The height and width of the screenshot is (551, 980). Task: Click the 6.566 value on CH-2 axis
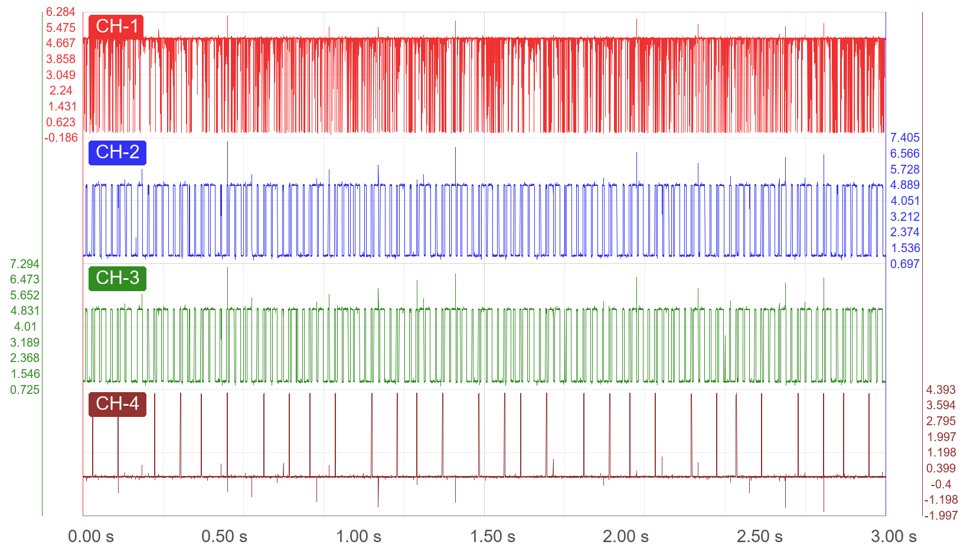905,154
